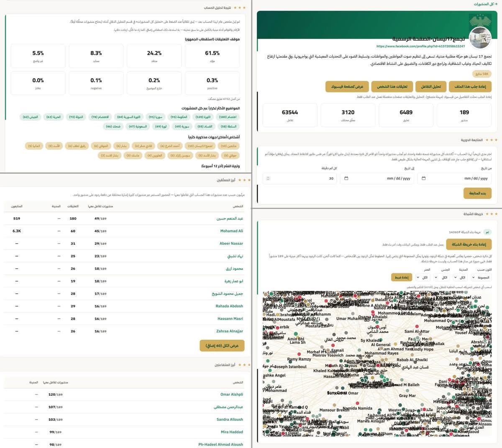Start tracking with بدء المتابعة button
The height and width of the screenshot is (448, 502).
pyautogui.click(x=477, y=193)
